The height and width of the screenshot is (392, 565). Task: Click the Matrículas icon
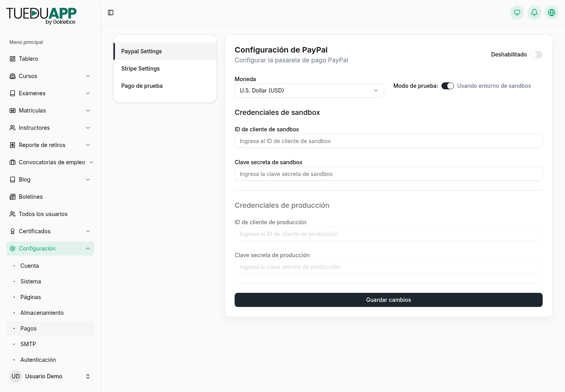coord(13,111)
